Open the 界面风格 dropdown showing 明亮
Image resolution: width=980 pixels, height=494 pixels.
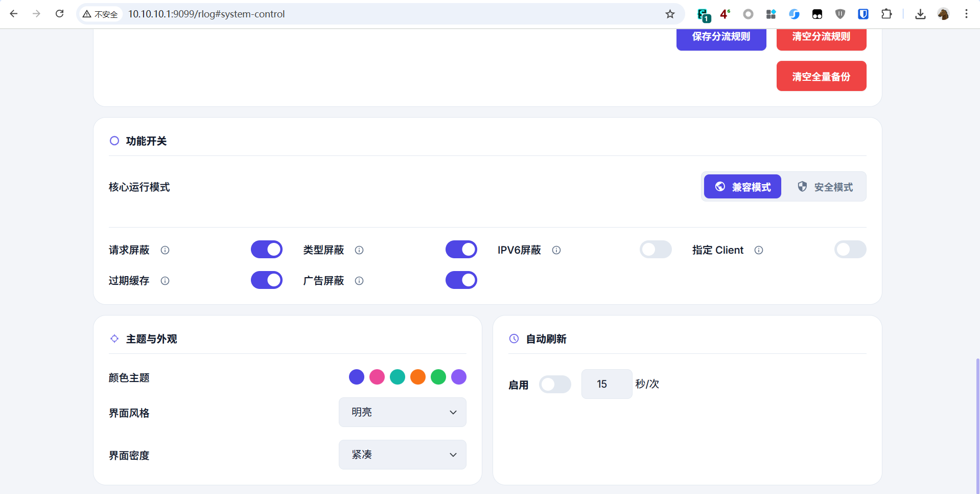click(402, 412)
